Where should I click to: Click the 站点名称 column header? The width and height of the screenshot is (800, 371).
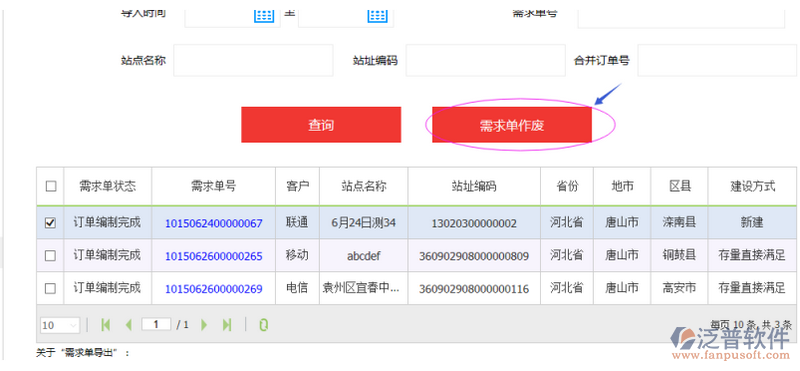click(x=364, y=186)
